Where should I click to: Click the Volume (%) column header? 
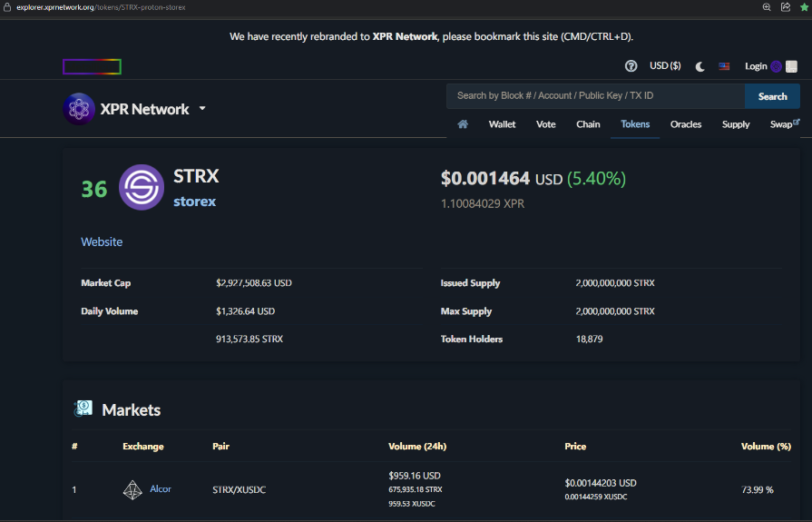(x=766, y=447)
